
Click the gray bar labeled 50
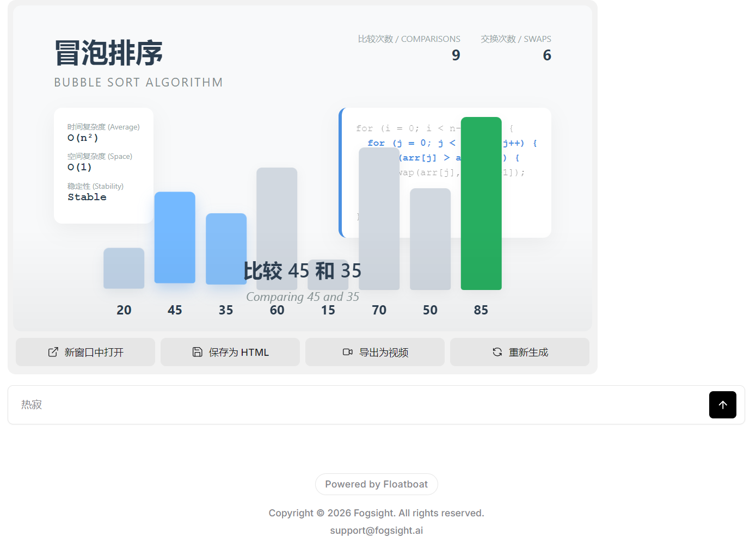tap(430, 239)
